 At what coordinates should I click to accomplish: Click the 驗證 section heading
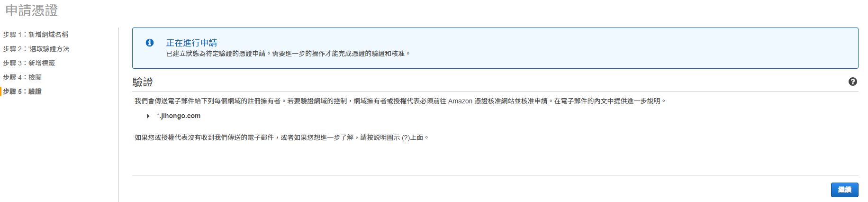pyautogui.click(x=143, y=82)
